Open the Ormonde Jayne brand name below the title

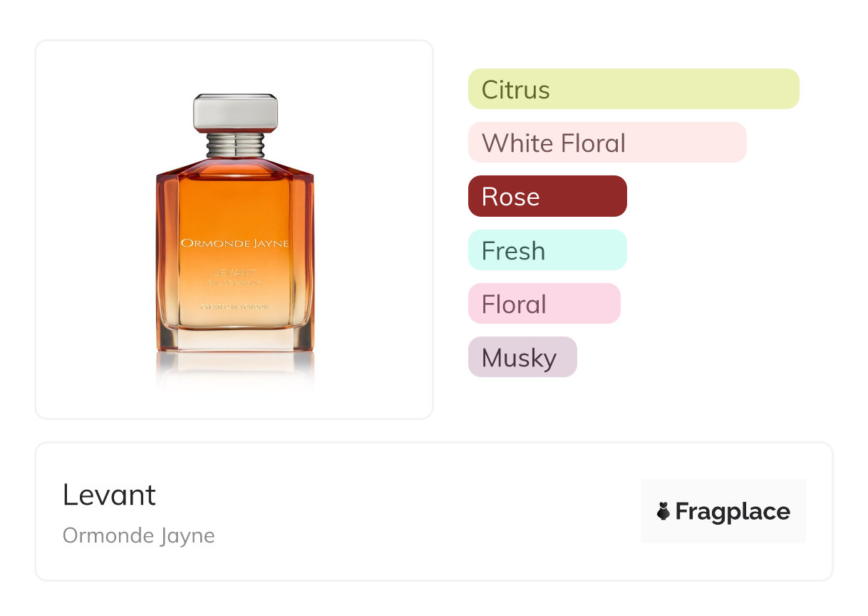click(x=138, y=535)
